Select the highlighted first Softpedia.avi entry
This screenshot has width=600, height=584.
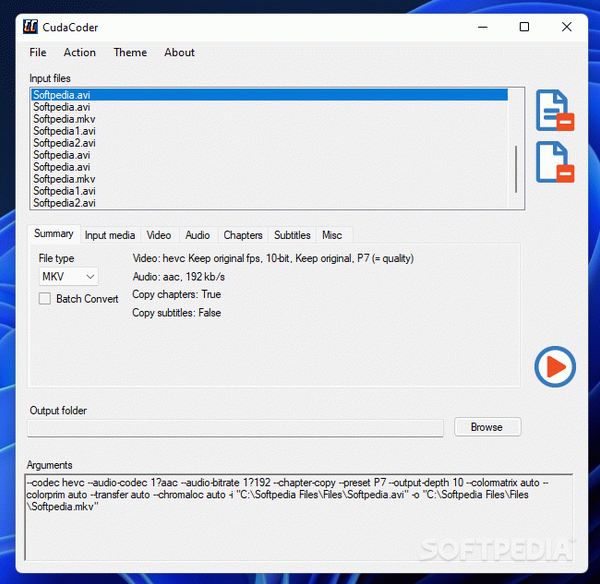[x=270, y=95]
